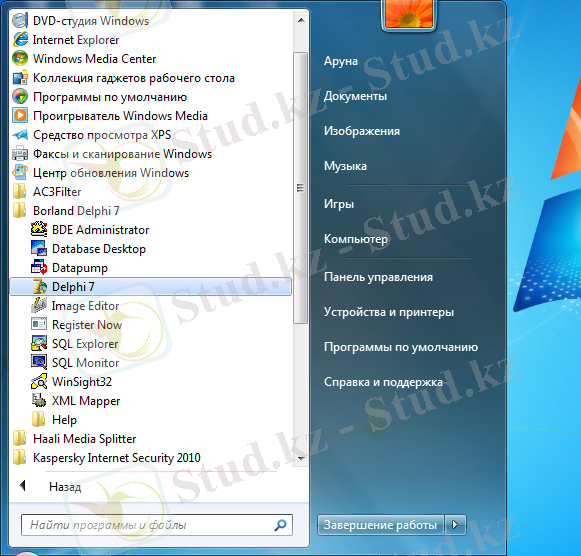581x556 pixels.
Task: Open Компьютер in the right pane
Action: [x=356, y=239]
